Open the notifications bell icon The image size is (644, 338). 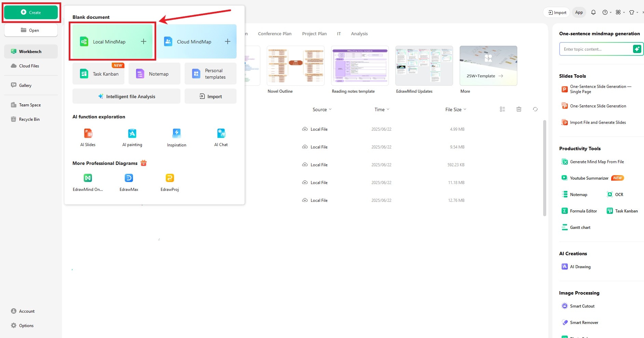pyautogui.click(x=593, y=12)
